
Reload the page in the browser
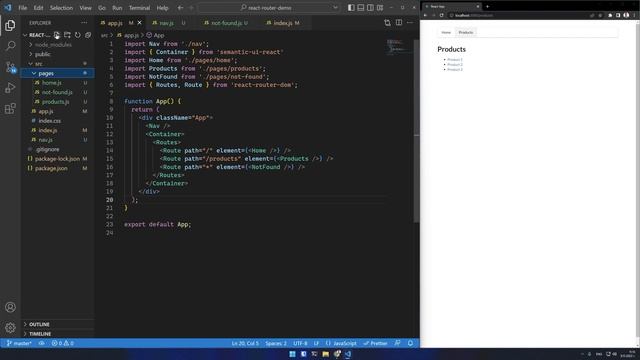(442, 15)
